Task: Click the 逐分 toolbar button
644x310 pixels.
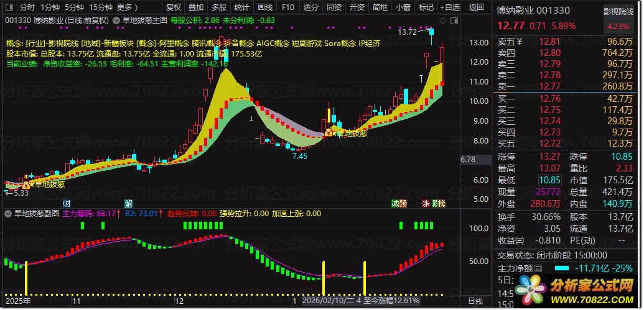Action: pos(311,7)
